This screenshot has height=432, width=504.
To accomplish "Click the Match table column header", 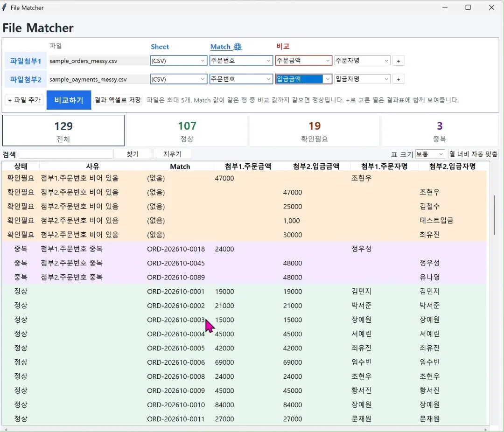I will point(180,166).
